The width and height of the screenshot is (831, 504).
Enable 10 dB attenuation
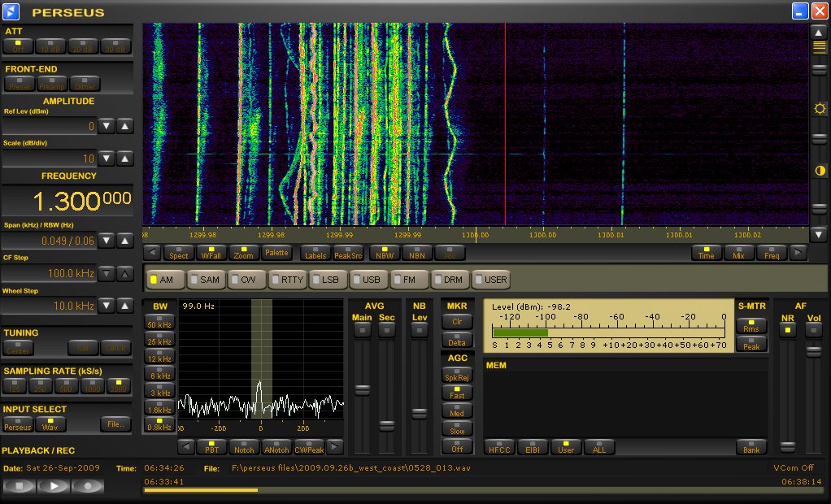click(x=50, y=46)
